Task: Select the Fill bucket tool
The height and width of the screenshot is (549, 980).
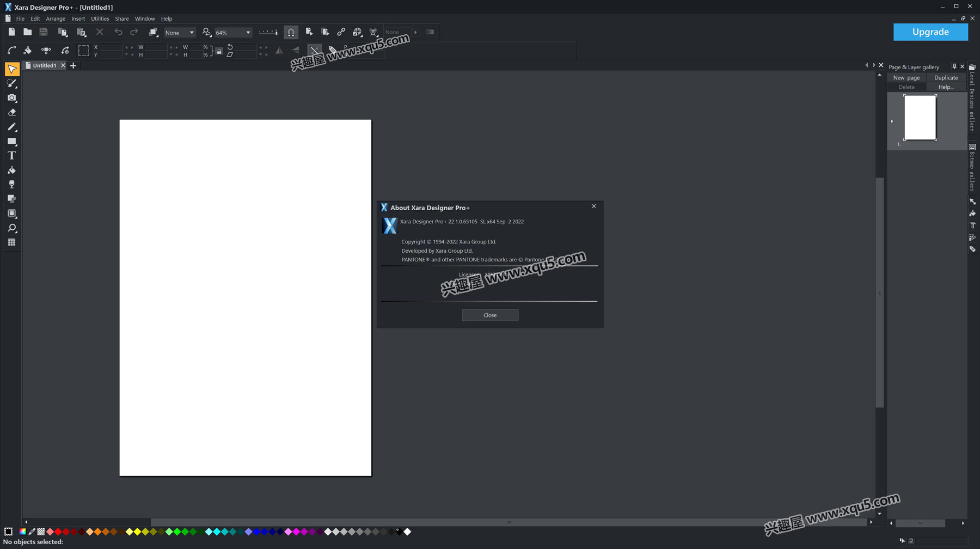Action: click(x=12, y=170)
